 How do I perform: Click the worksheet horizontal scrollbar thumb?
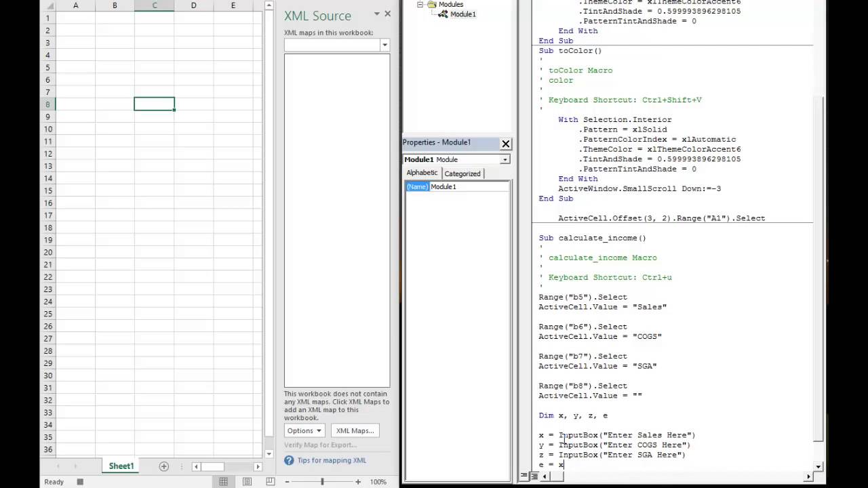click(x=212, y=466)
